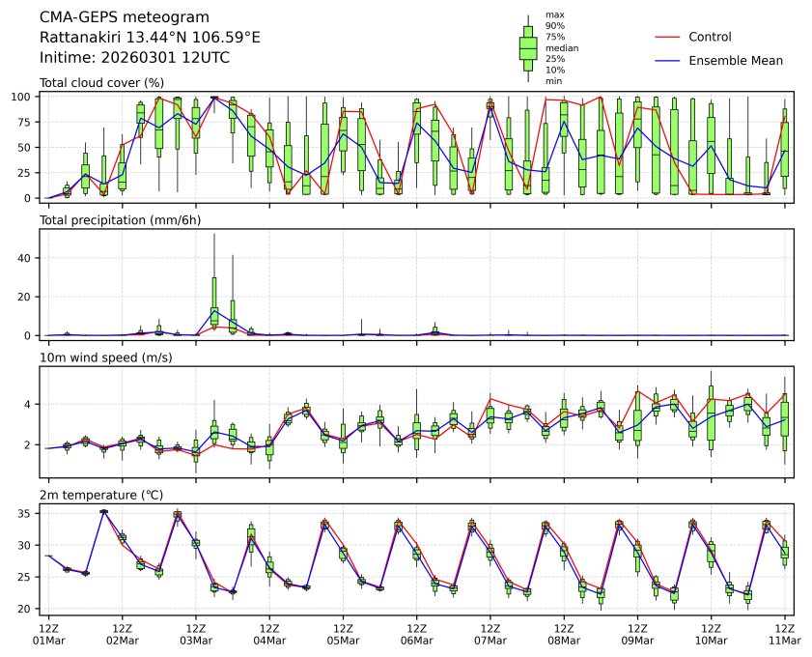Click the min label in boxplot legend
This screenshot has height=657, width=812.
coord(553,81)
